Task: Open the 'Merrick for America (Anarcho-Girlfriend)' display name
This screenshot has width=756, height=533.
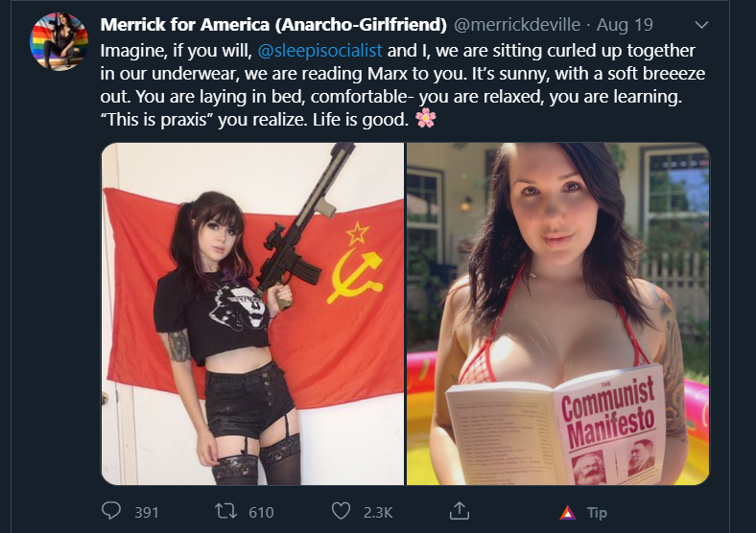Action: (x=273, y=25)
